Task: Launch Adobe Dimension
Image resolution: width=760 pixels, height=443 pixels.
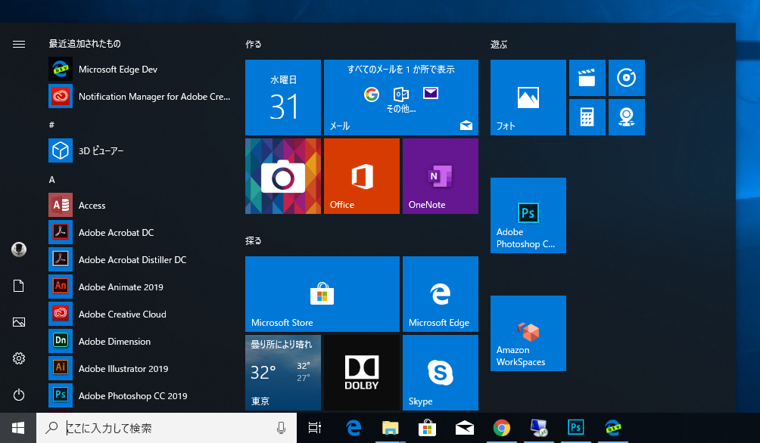Action: 141,341
